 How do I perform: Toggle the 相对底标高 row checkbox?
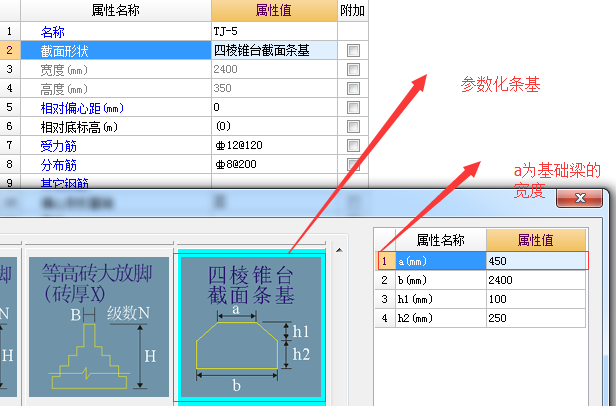353,127
